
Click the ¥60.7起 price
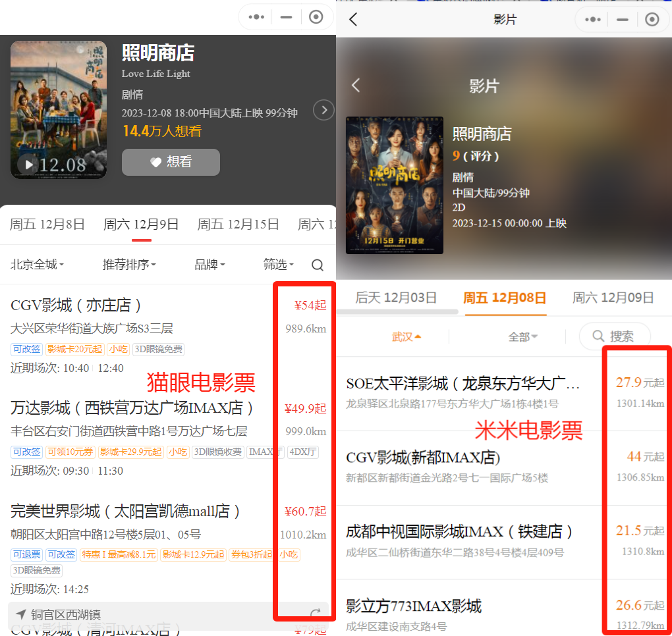point(305,512)
